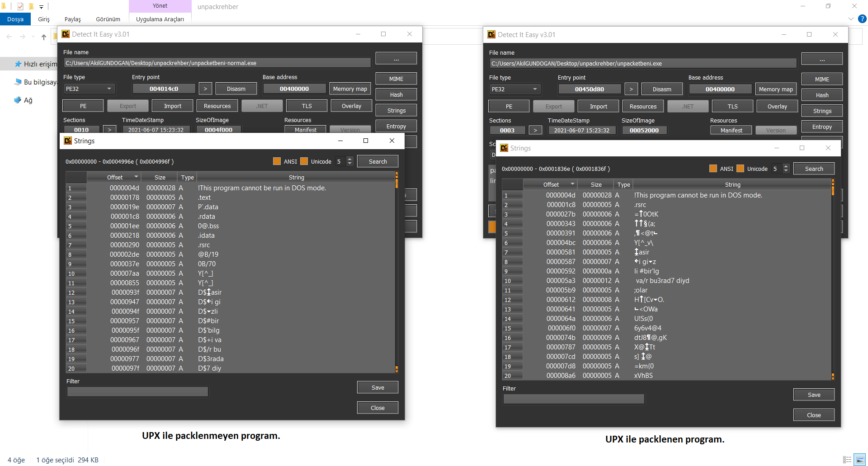Click Close in the right Strings window

click(814, 415)
